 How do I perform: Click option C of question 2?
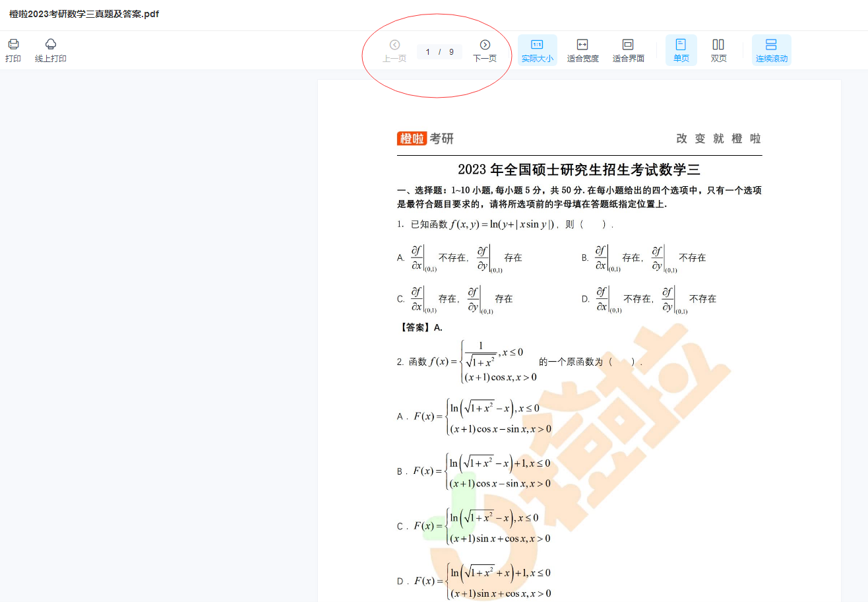(474, 526)
